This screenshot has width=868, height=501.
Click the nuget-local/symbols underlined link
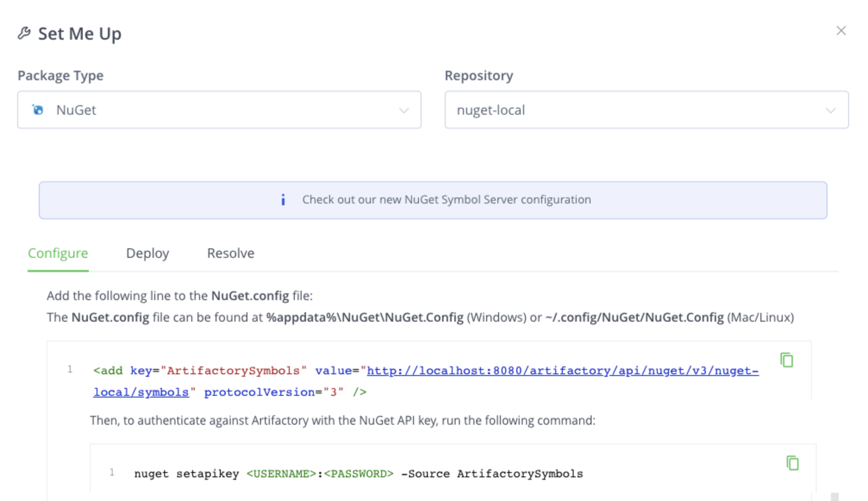tap(141, 392)
